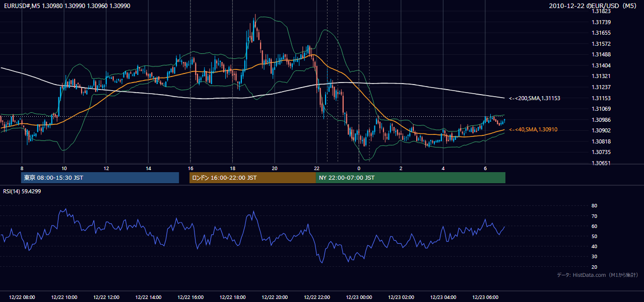Image resolution: width=644 pixels, height=302 pixels.
Task: Click the 12/22 12:00 bottom time label
Action: click(106, 297)
